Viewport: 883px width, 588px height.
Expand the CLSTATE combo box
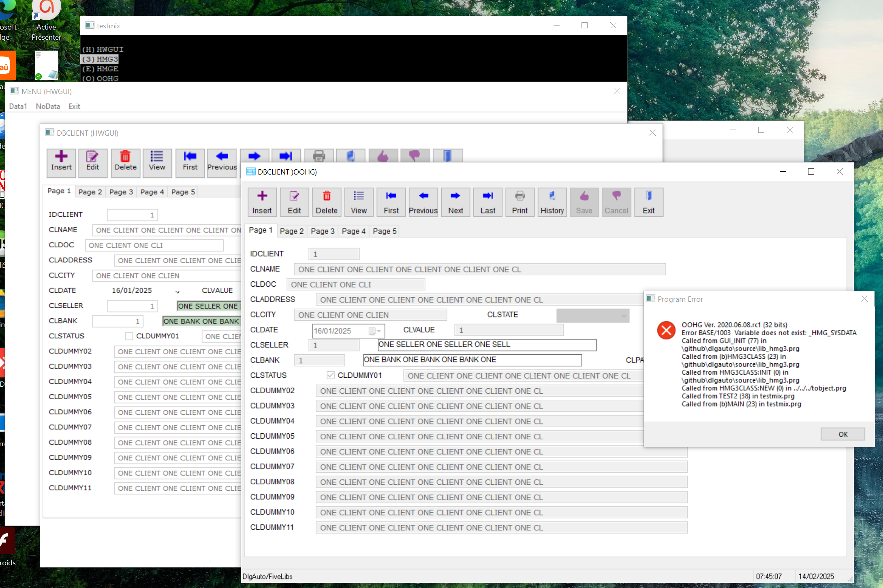click(624, 315)
